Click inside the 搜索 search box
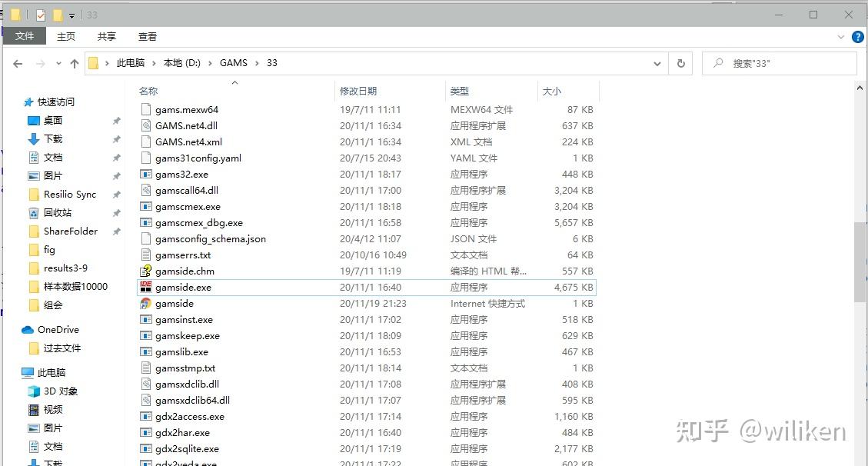Screen dimensions: 868x466 777,62
